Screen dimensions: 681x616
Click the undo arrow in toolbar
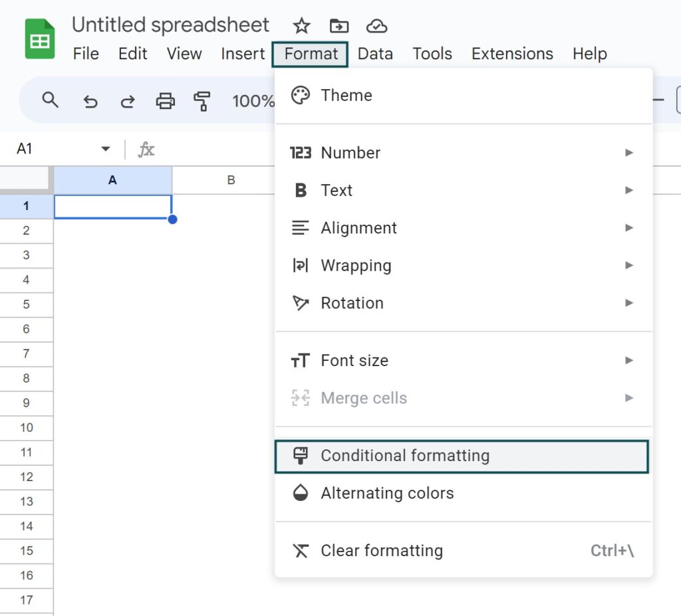pos(90,101)
